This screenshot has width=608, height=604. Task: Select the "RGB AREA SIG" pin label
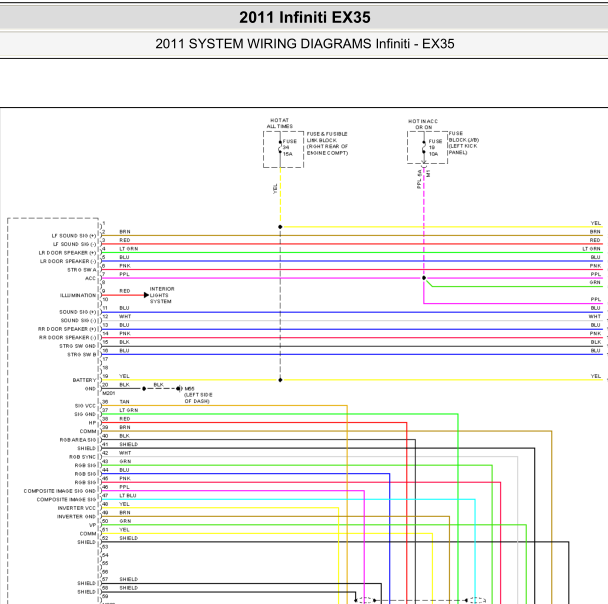click(x=78, y=440)
